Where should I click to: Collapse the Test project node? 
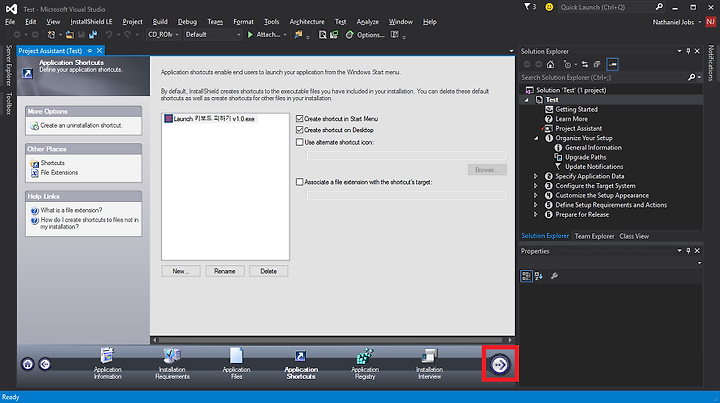click(x=527, y=100)
